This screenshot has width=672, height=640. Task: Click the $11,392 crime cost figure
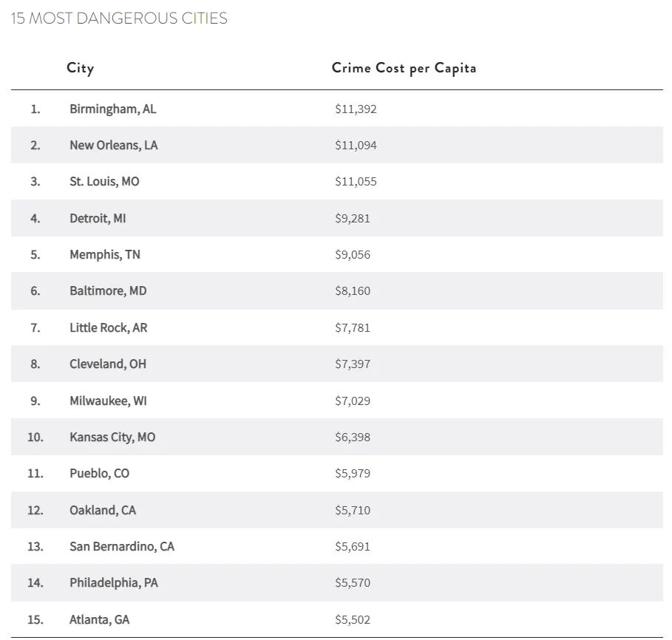point(356,109)
